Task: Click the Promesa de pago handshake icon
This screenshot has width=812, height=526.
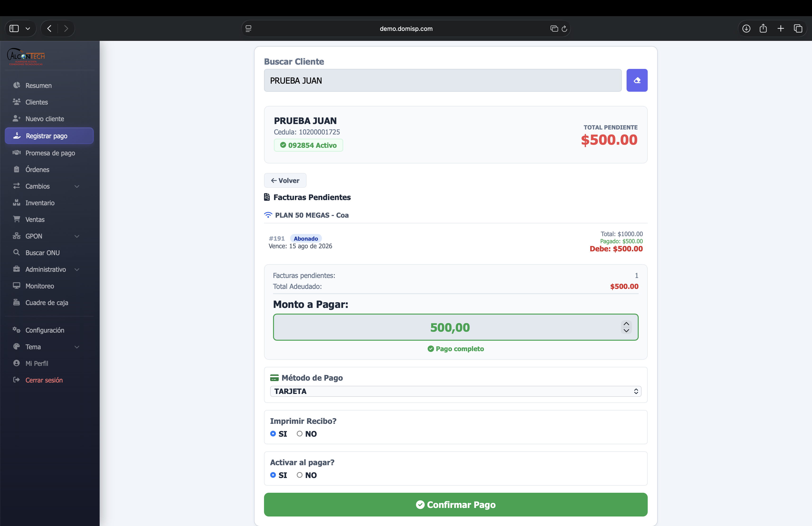Action: 16,153
